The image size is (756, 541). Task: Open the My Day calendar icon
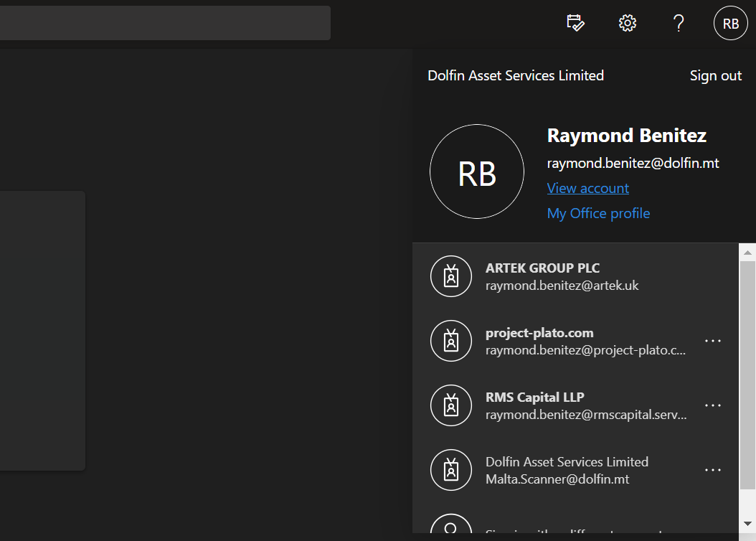[x=575, y=23]
